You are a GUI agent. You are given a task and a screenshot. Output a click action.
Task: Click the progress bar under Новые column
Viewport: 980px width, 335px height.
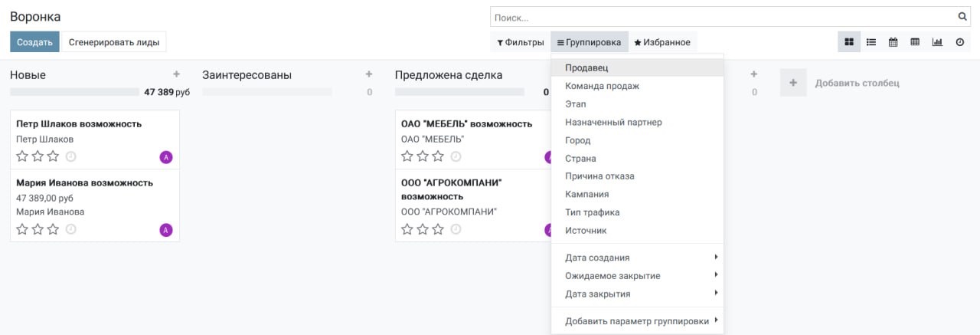(x=74, y=92)
